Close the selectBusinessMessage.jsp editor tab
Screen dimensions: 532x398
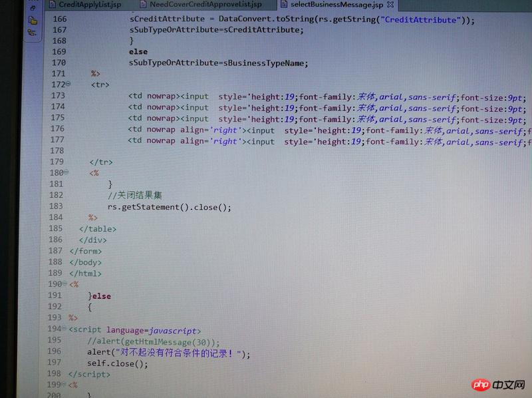[x=390, y=5]
